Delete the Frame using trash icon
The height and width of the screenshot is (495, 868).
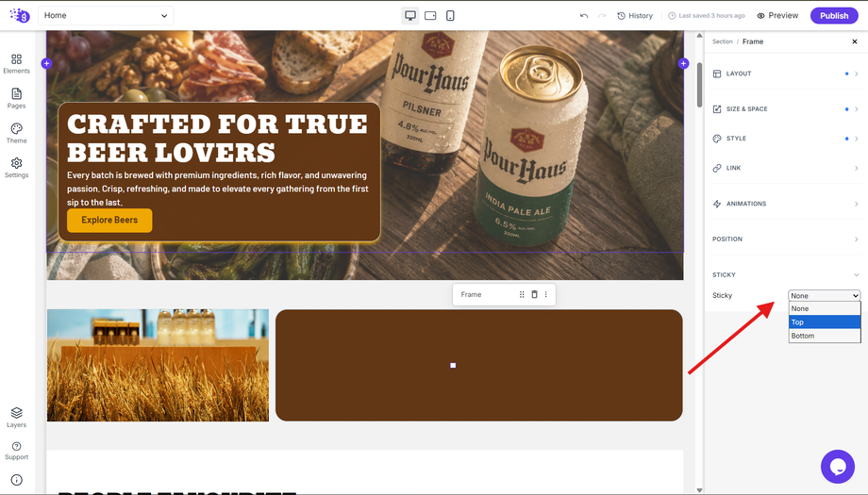[534, 294]
